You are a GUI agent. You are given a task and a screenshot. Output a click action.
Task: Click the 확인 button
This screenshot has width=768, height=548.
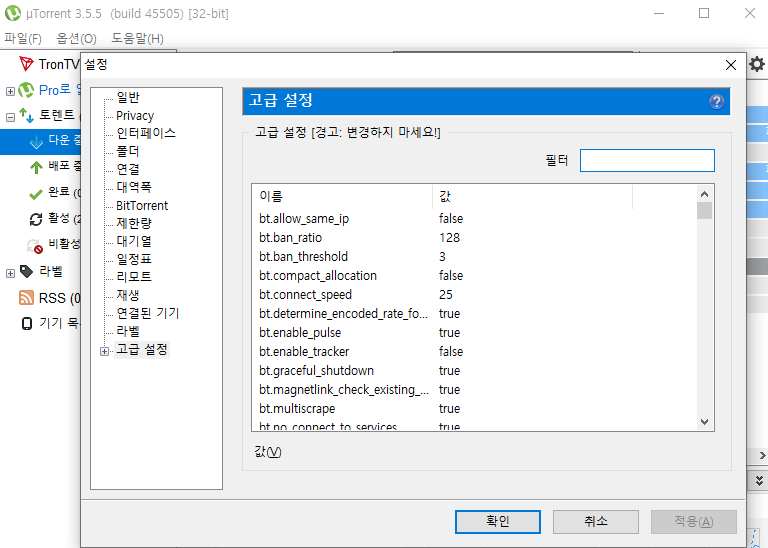pos(498,522)
